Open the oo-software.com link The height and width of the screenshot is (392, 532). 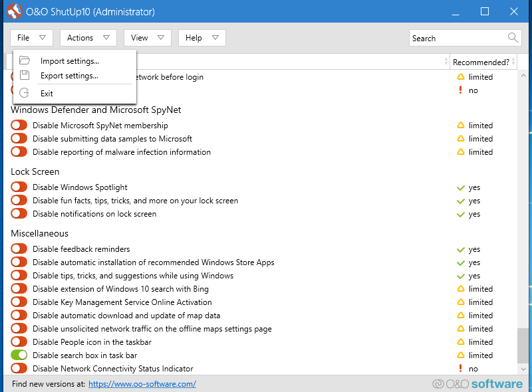pos(142,384)
